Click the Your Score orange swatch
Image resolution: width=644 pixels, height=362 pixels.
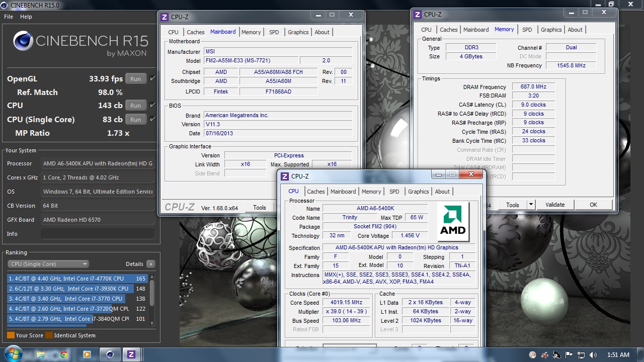[x=11, y=335]
